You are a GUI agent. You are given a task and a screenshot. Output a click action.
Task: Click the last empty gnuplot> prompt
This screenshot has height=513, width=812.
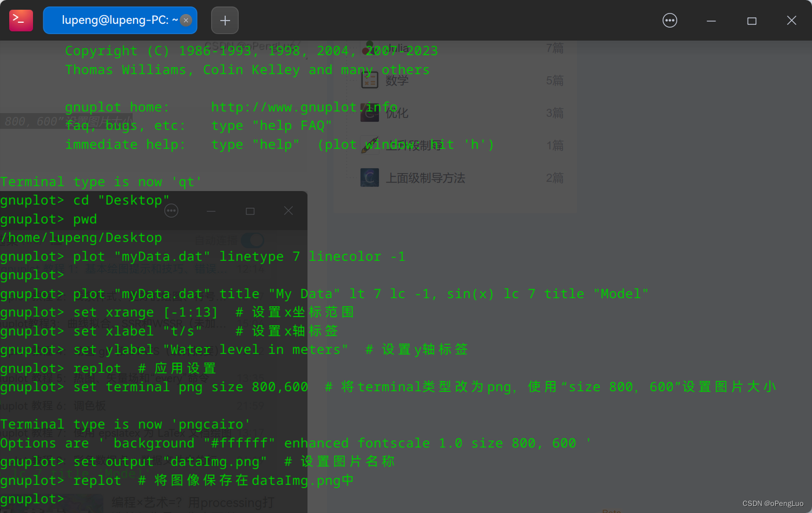click(x=32, y=499)
